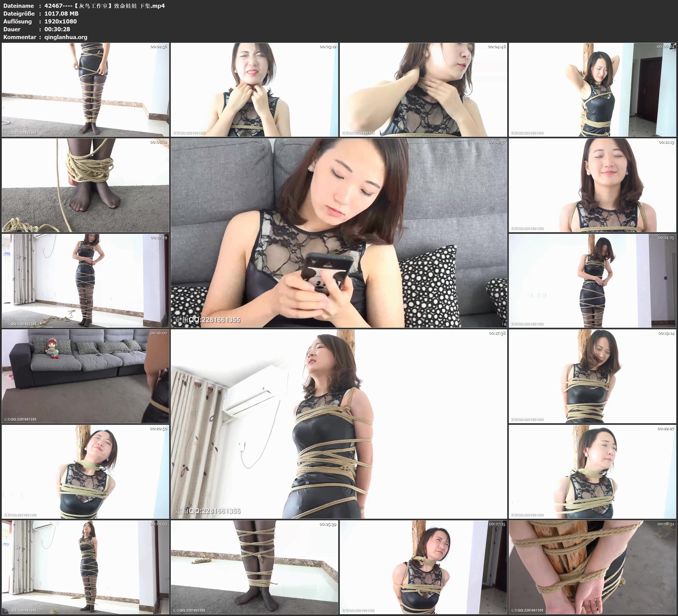Click the qinglanhua.org comment text
678x616 pixels.
66,37
